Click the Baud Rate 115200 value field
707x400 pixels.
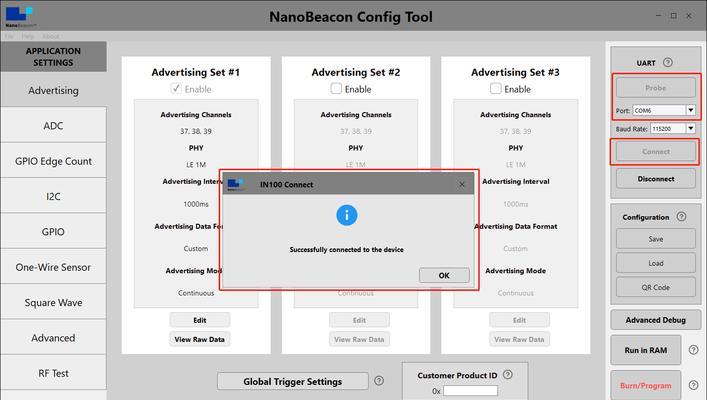(x=668, y=129)
